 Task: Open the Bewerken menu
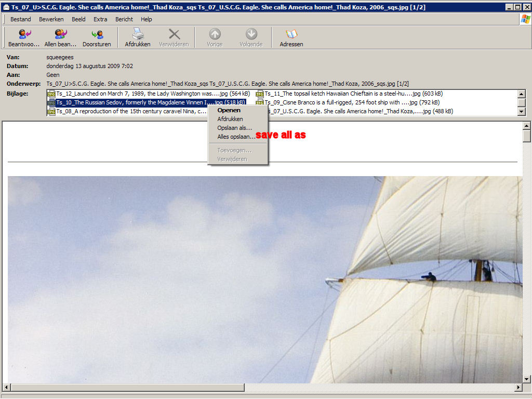pyautogui.click(x=51, y=19)
